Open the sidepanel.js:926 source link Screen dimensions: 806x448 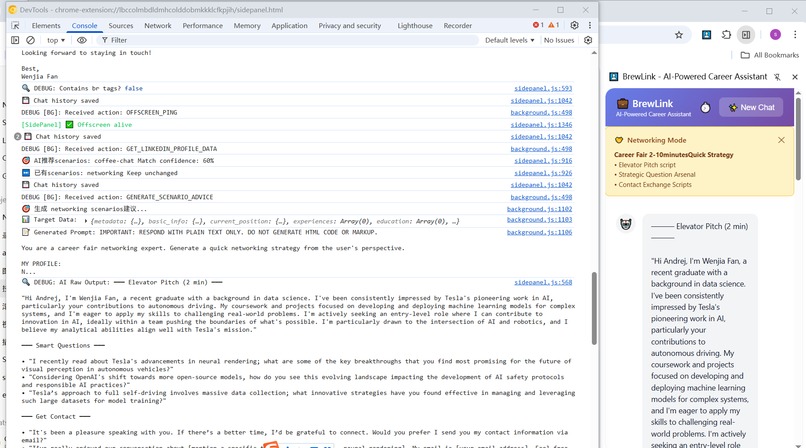pos(543,173)
